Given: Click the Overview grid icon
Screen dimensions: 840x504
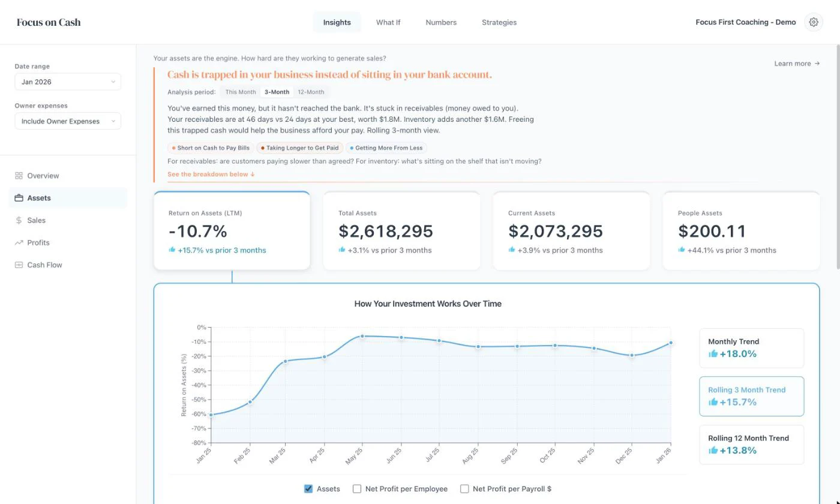Looking at the screenshot, I should click(x=19, y=176).
